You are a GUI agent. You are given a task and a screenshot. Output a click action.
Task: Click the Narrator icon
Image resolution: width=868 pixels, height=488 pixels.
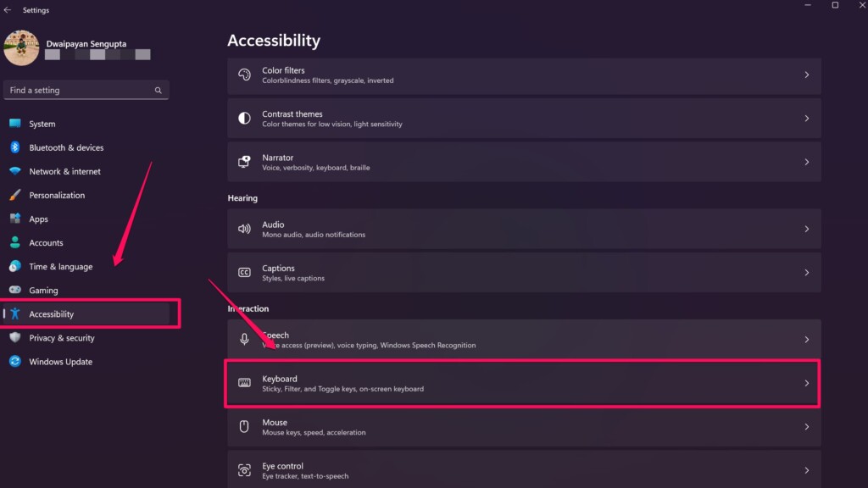pos(244,162)
